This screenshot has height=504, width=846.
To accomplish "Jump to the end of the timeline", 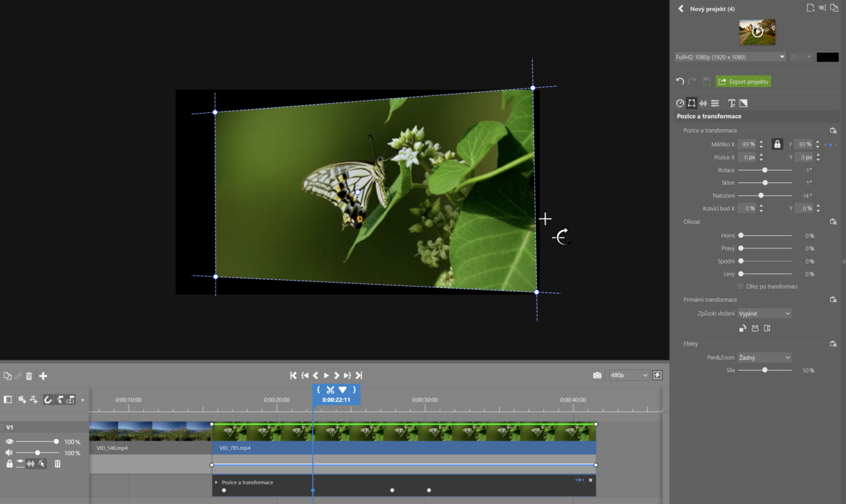I will click(x=358, y=375).
